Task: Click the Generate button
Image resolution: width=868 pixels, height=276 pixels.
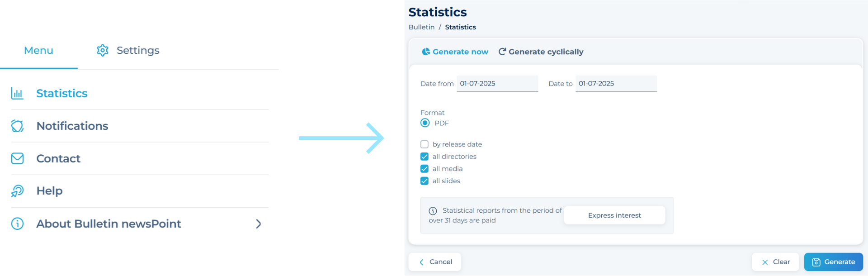Action: pyautogui.click(x=833, y=262)
